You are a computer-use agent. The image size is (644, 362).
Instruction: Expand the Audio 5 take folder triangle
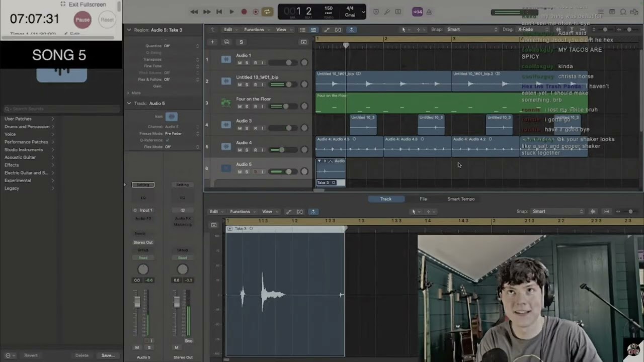pos(319,161)
